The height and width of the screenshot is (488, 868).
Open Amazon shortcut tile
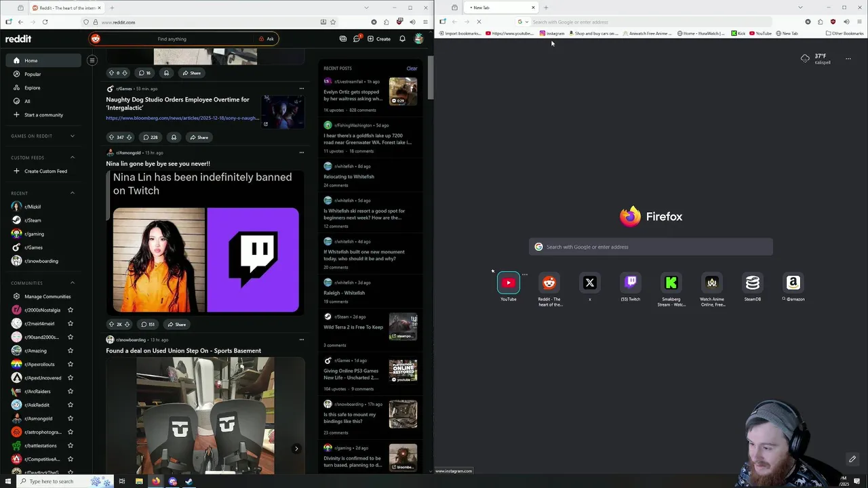pos(793,283)
